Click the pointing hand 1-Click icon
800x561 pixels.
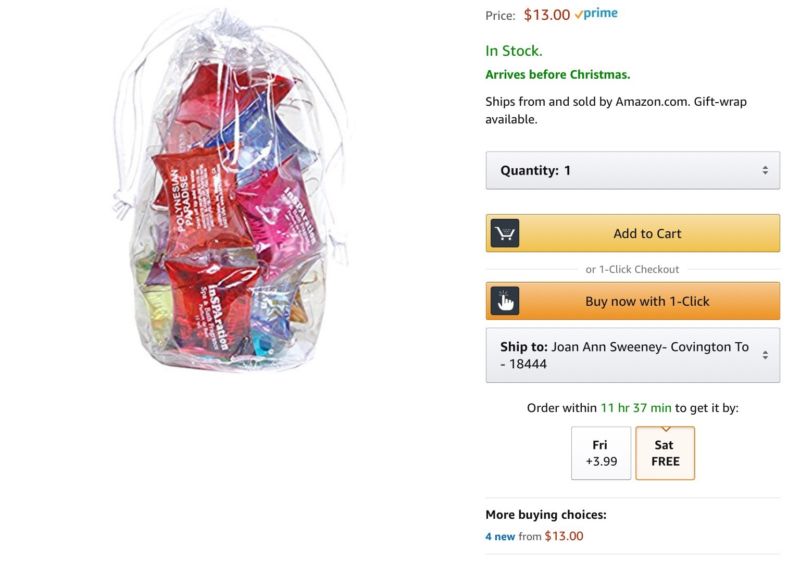pos(505,301)
